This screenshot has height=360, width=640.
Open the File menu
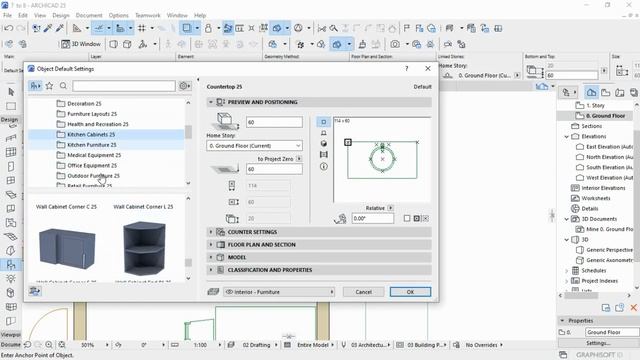click(7, 15)
